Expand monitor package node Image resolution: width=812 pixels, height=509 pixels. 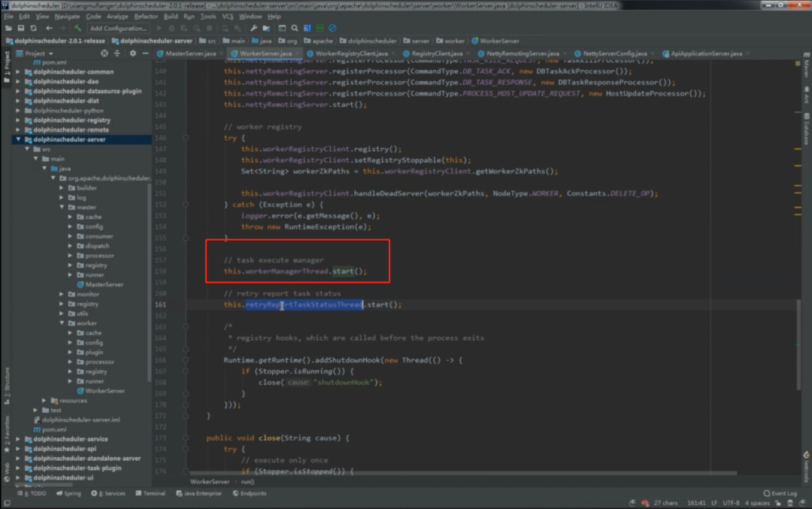(62, 294)
